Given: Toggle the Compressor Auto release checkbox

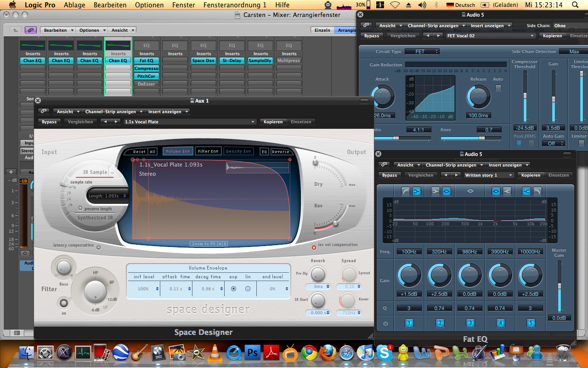Looking at the screenshot, I should click(x=498, y=88).
